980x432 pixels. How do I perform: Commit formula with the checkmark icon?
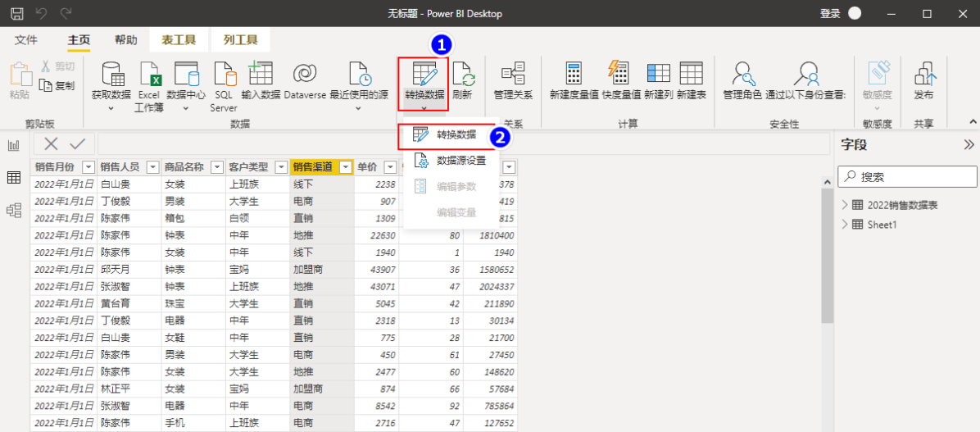click(78, 143)
